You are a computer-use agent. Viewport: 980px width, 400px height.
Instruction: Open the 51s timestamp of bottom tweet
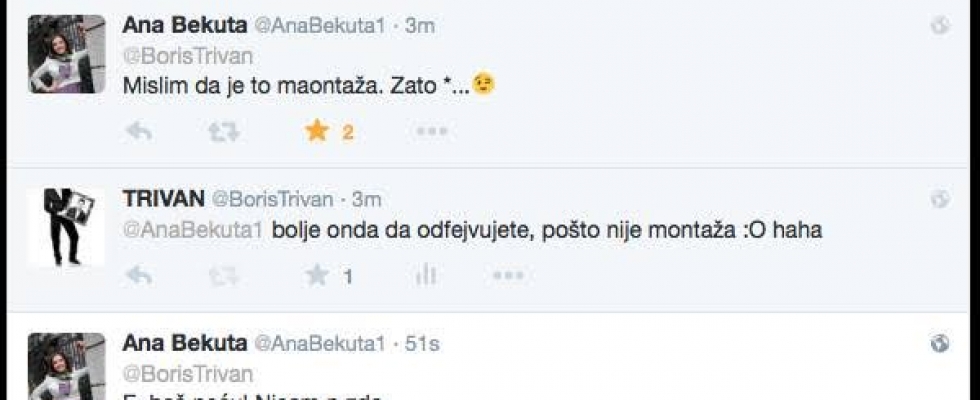click(422, 343)
